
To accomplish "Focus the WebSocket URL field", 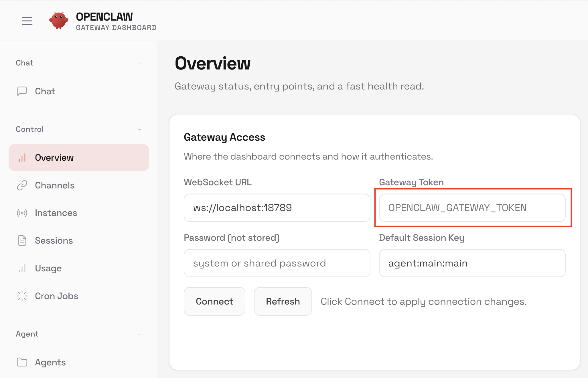I will coord(277,208).
